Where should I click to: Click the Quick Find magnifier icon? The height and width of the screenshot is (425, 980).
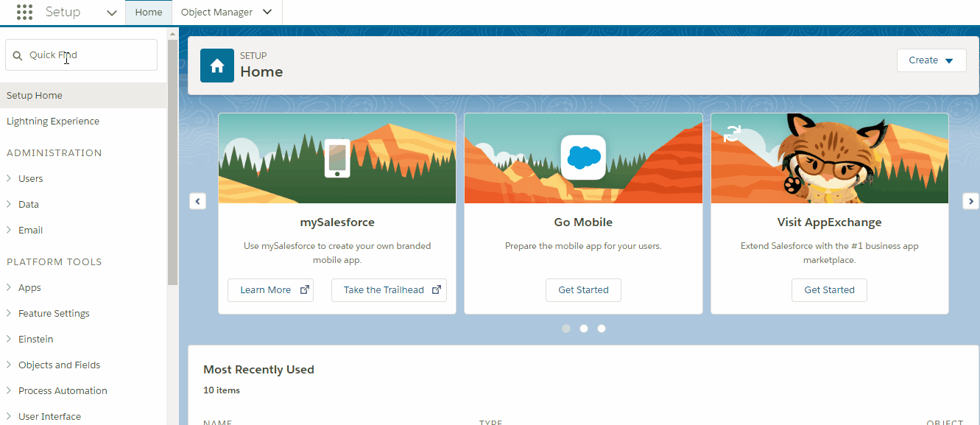tap(18, 55)
